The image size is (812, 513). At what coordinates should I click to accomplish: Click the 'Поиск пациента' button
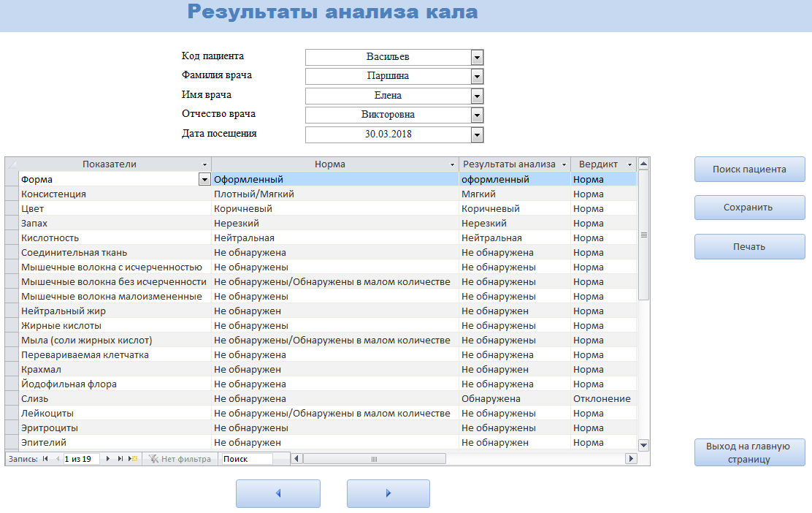[749, 169]
